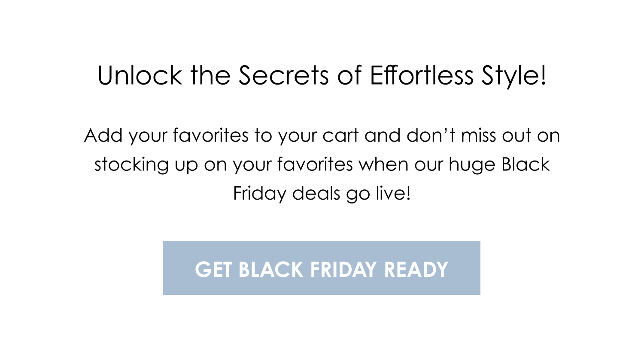Click the word FRIDAY on the blue button
This screenshot has width=644, height=358.
(343, 270)
